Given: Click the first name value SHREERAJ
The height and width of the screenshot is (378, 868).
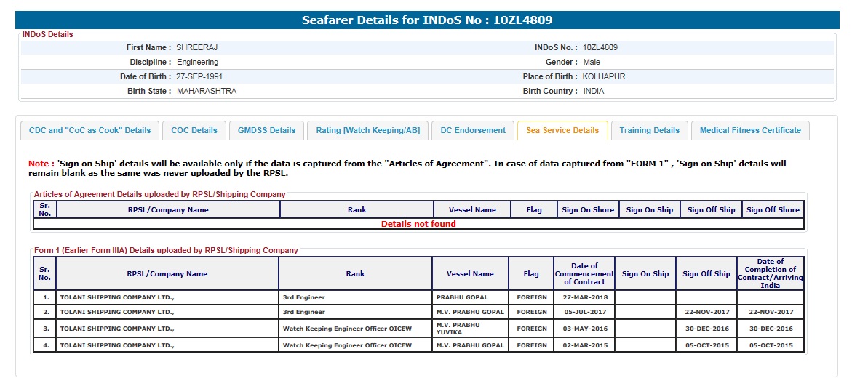Looking at the screenshot, I should pyautogui.click(x=197, y=47).
